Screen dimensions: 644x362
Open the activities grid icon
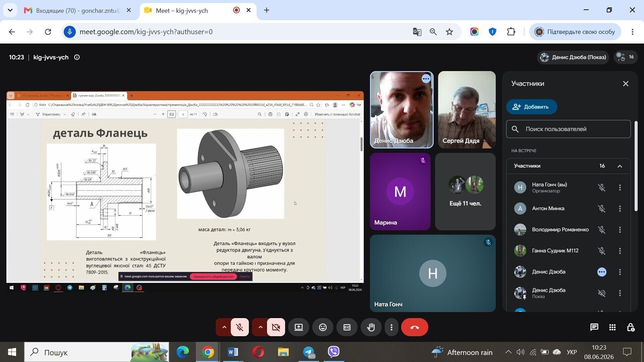pos(612,327)
